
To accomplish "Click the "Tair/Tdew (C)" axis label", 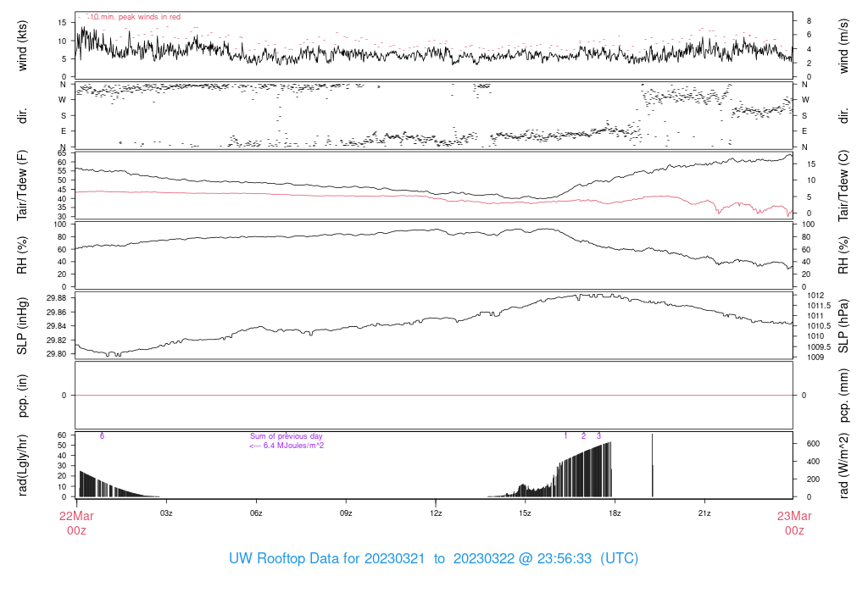I will pyautogui.click(x=843, y=186).
